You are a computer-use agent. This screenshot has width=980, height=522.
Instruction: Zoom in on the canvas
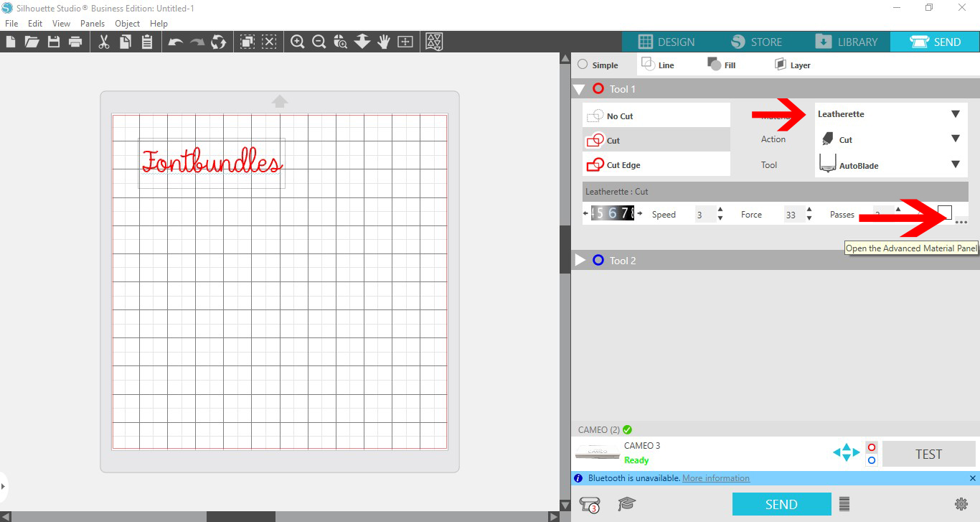298,42
